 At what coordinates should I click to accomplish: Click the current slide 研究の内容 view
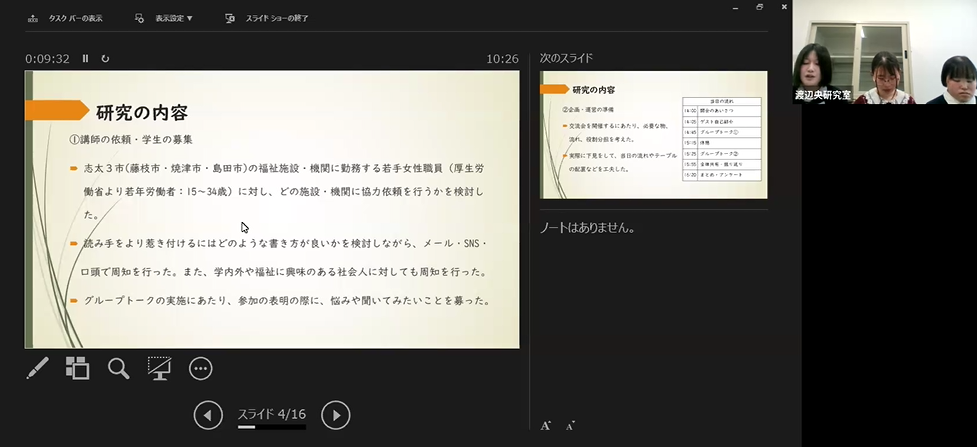coord(272,209)
